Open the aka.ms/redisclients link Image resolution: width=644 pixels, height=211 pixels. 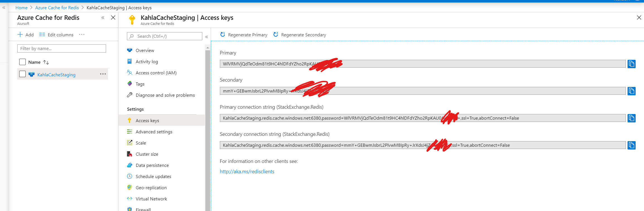247,172
